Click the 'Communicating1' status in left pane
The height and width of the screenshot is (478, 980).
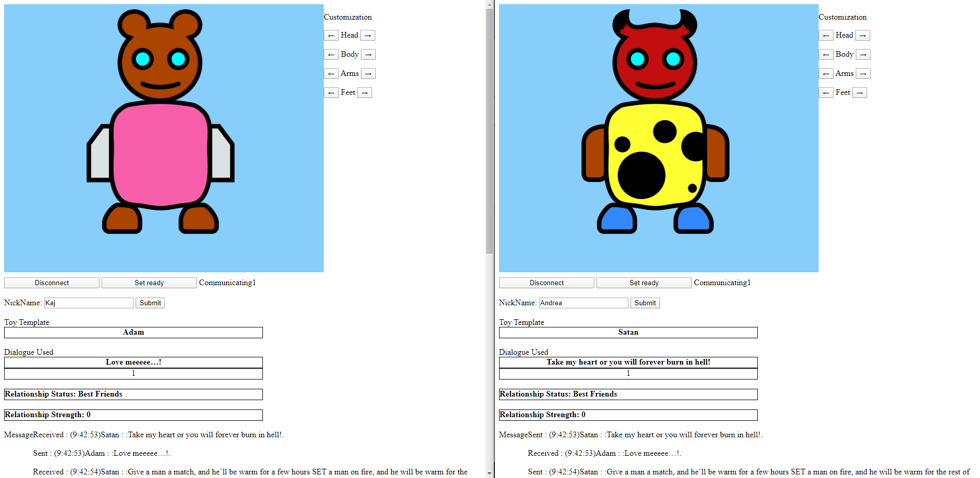coord(227,283)
